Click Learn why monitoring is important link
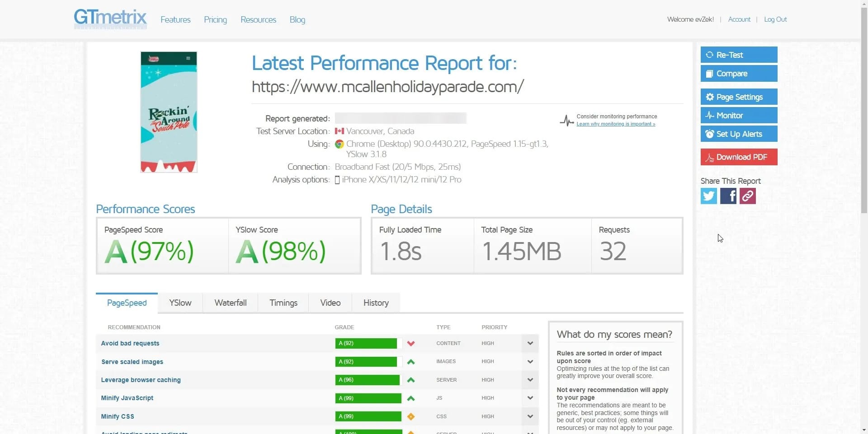The image size is (868, 434). [615, 124]
